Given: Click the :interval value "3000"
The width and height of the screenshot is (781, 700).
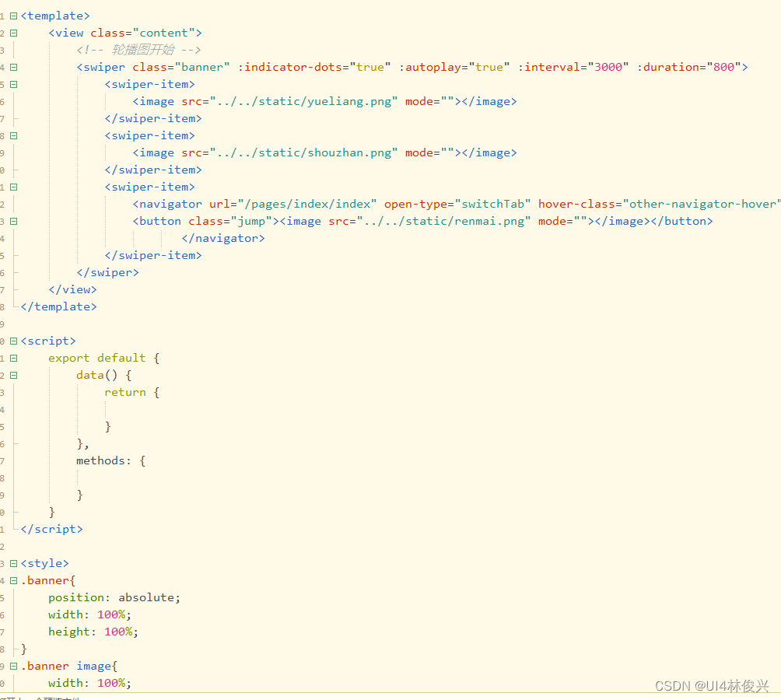Looking at the screenshot, I should tap(608, 67).
